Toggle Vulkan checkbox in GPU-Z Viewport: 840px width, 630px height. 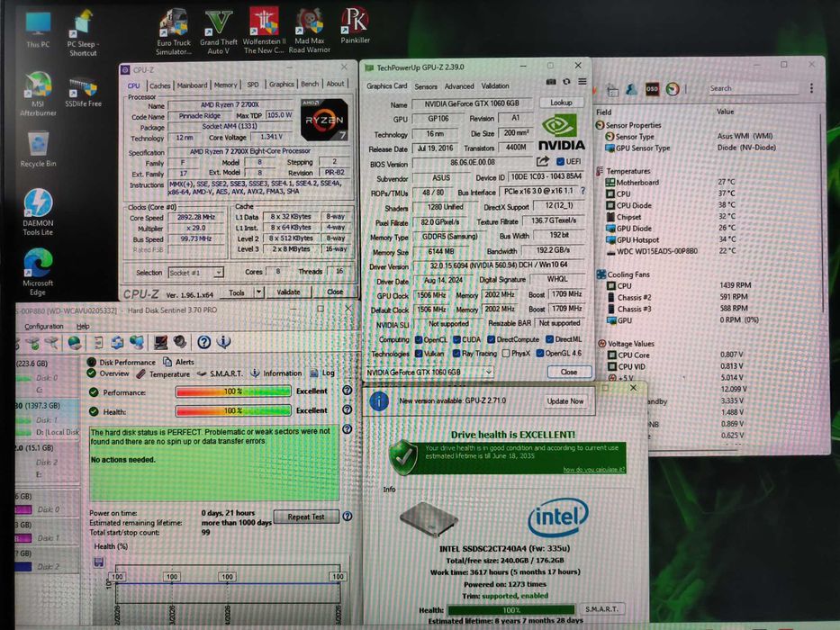[x=419, y=354]
